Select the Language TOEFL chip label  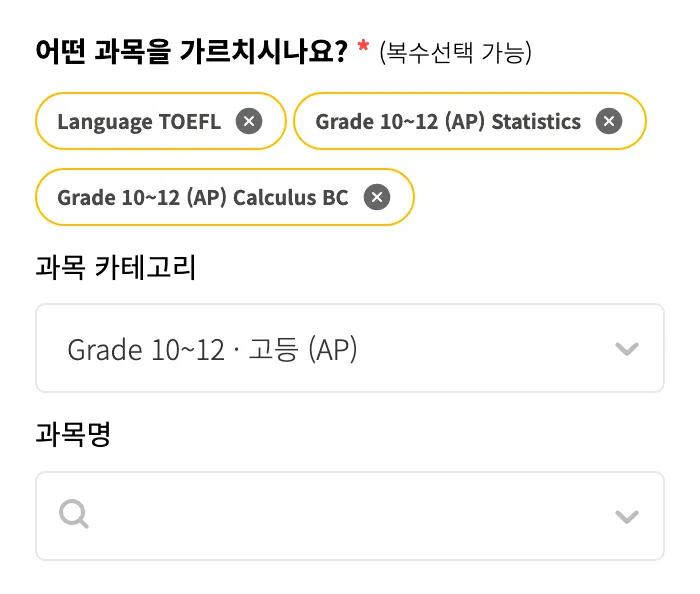click(x=138, y=122)
